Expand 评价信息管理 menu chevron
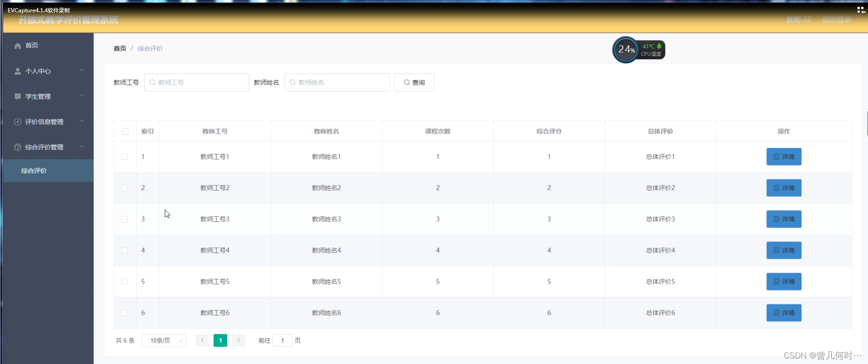 coord(82,121)
